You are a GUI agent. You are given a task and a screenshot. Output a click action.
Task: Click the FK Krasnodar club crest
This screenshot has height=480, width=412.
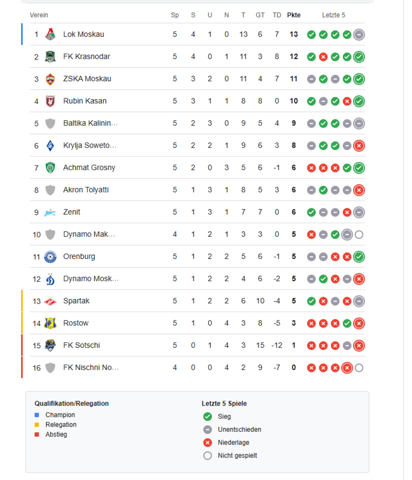coord(50,57)
